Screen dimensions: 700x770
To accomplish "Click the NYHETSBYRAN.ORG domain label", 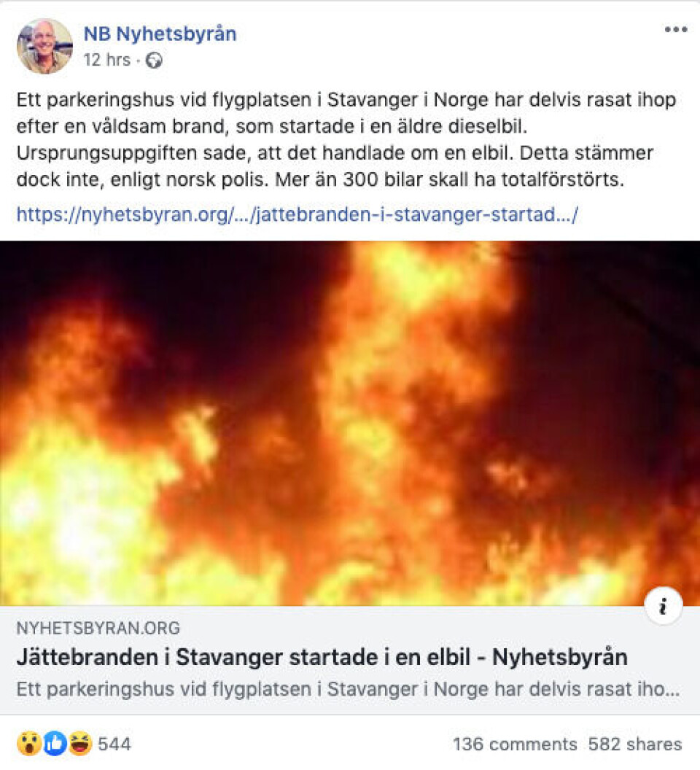I will coord(98,628).
